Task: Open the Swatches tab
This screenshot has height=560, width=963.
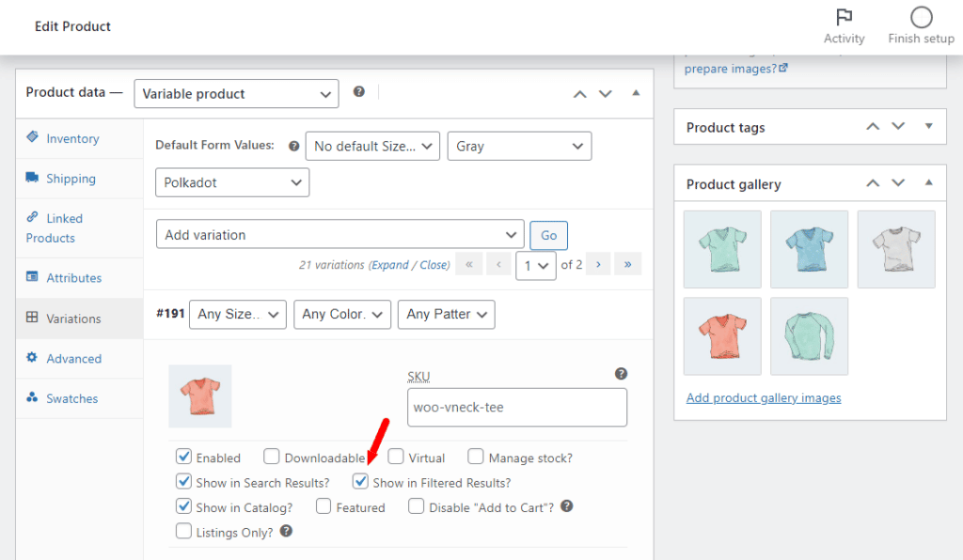Action: coord(71,398)
